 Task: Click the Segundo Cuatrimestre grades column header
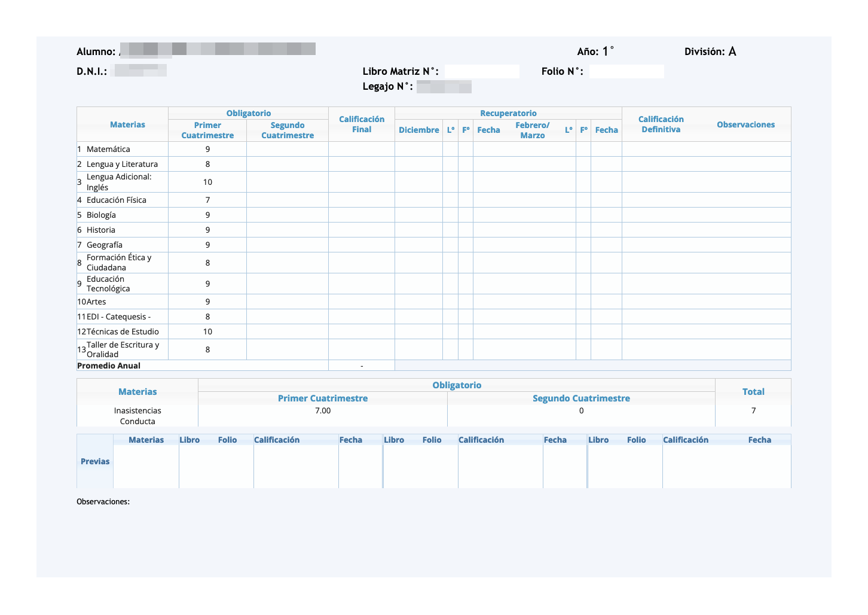(288, 130)
